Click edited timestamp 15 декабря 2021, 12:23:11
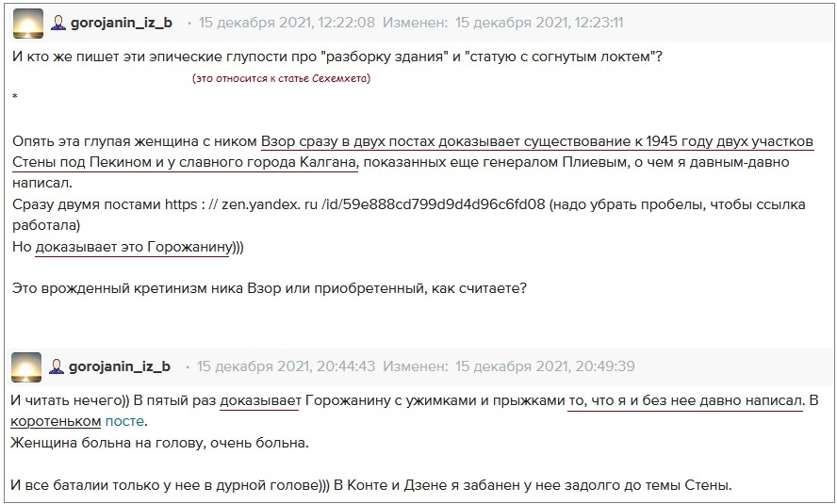The image size is (837, 504). tap(539, 23)
